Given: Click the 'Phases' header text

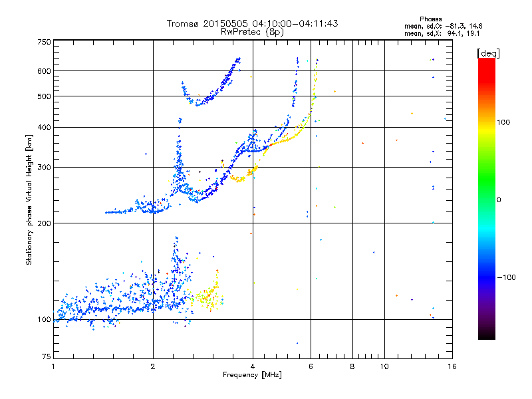Looking at the screenshot, I should pyautogui.click(x=430, y=19).
